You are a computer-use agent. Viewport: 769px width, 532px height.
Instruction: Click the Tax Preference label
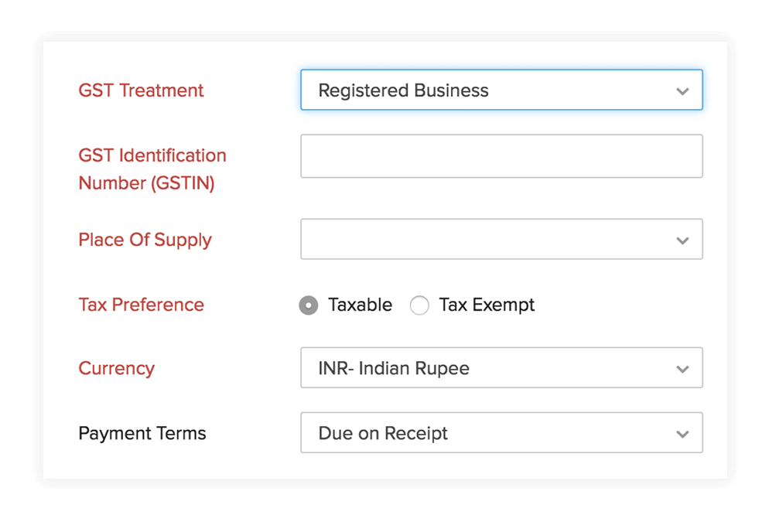[x=141, y=305]
